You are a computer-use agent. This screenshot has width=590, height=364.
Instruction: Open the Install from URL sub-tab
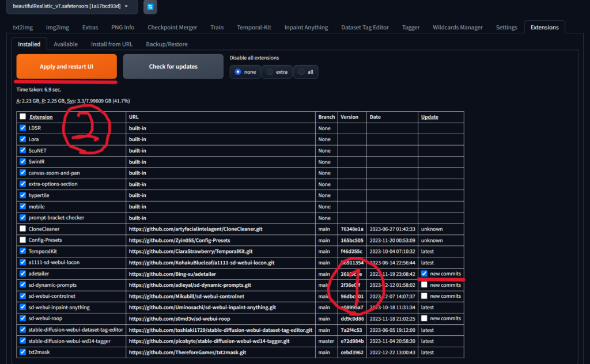pos(112,44)
